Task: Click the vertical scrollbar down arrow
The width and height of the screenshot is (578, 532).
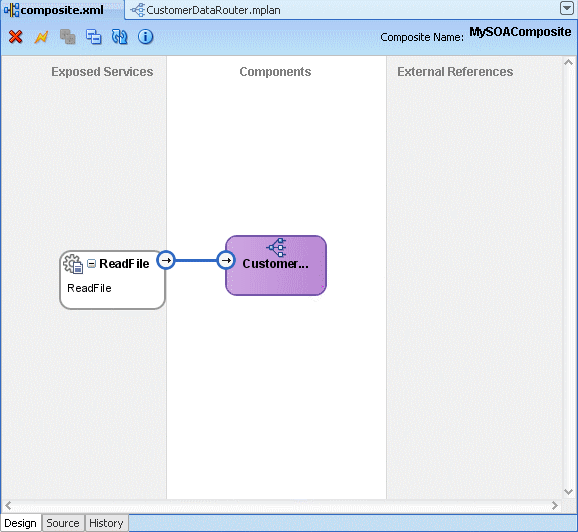Action: (x=568, y=492)
